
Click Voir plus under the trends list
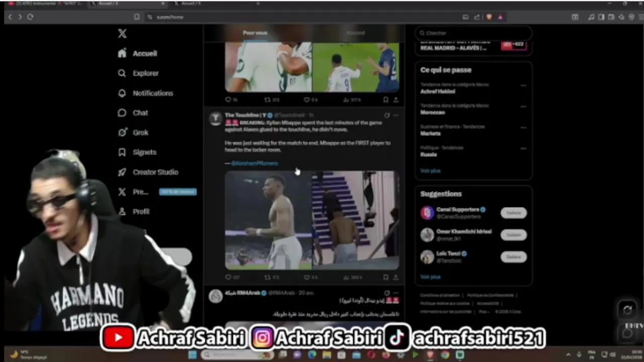pos(430,171)
